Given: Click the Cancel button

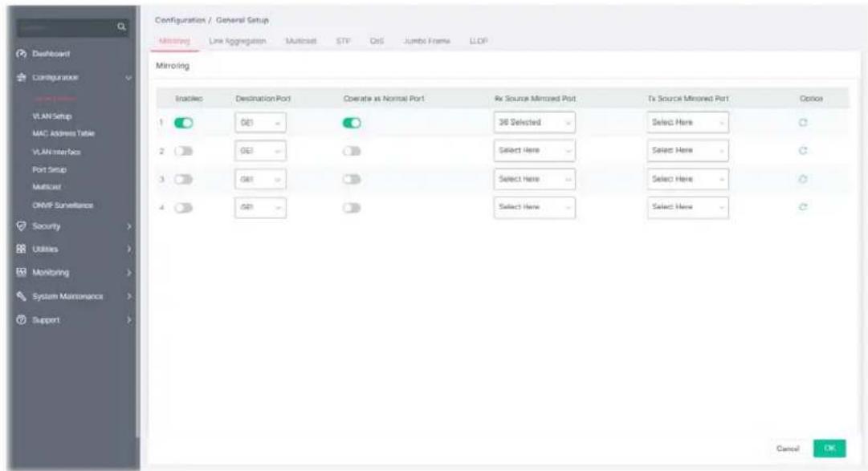Looking at the screenshot, I should [x=788, y=449].
